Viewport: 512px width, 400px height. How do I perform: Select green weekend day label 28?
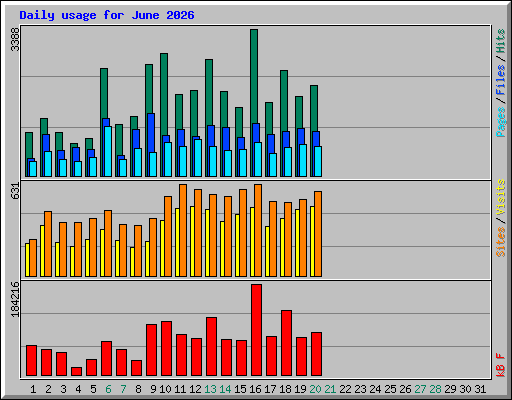click(x=435, y=389)
